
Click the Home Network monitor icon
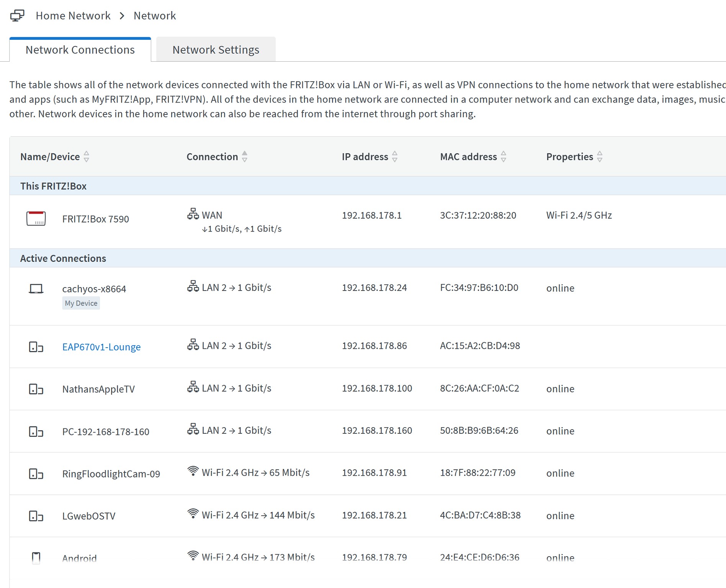click(17, 16)
